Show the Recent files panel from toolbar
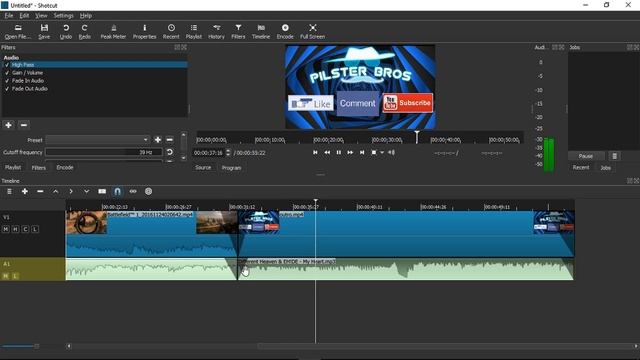Screen dimensions: 640x360 [171, 31]
